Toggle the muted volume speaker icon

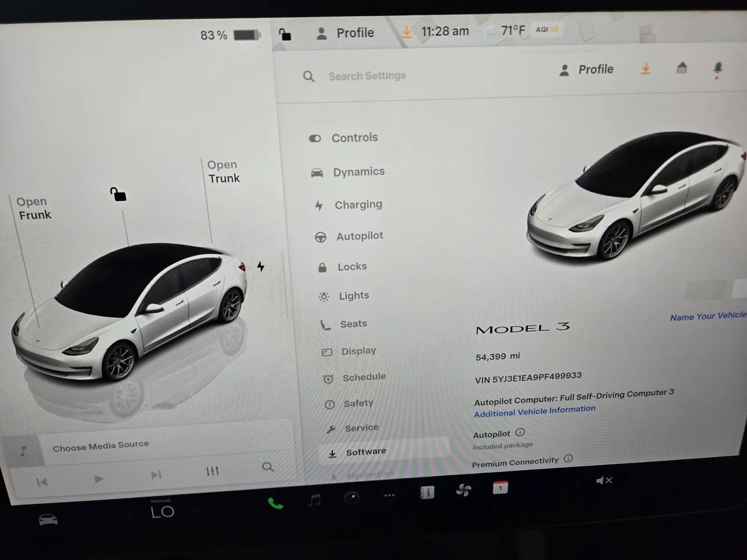pos(604,481)
